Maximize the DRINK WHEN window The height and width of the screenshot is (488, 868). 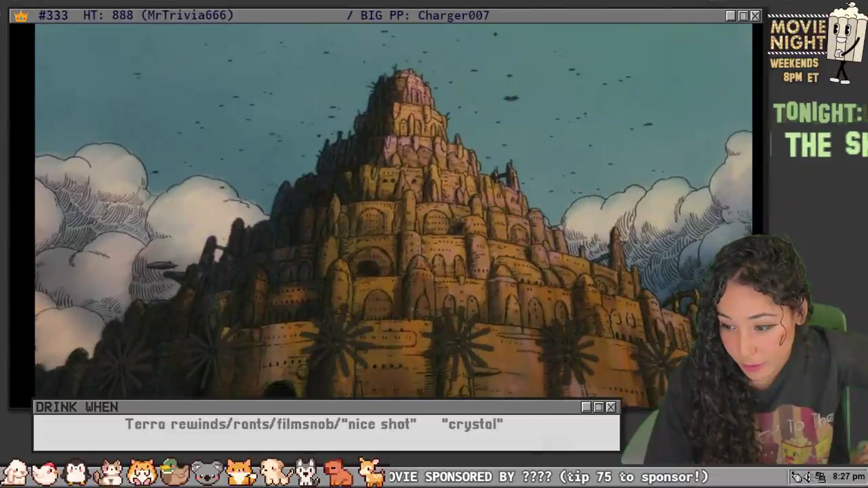pyautogui.click(x=599, y=407)
